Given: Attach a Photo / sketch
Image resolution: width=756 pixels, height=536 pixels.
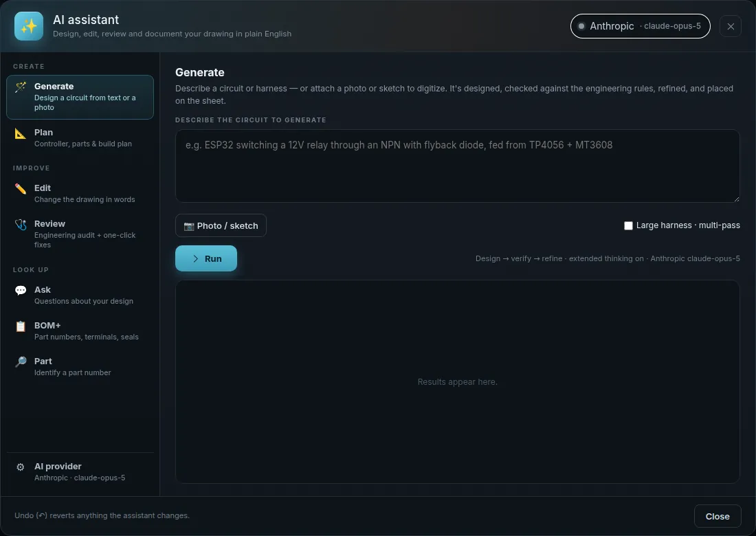Looking at the screenshot, I should click(x=221, y=225).
